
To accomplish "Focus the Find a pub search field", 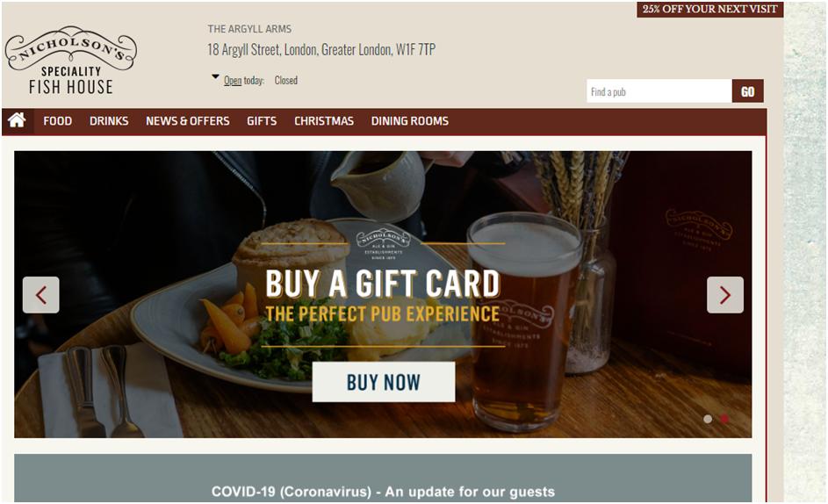I will tap(659, 91).
